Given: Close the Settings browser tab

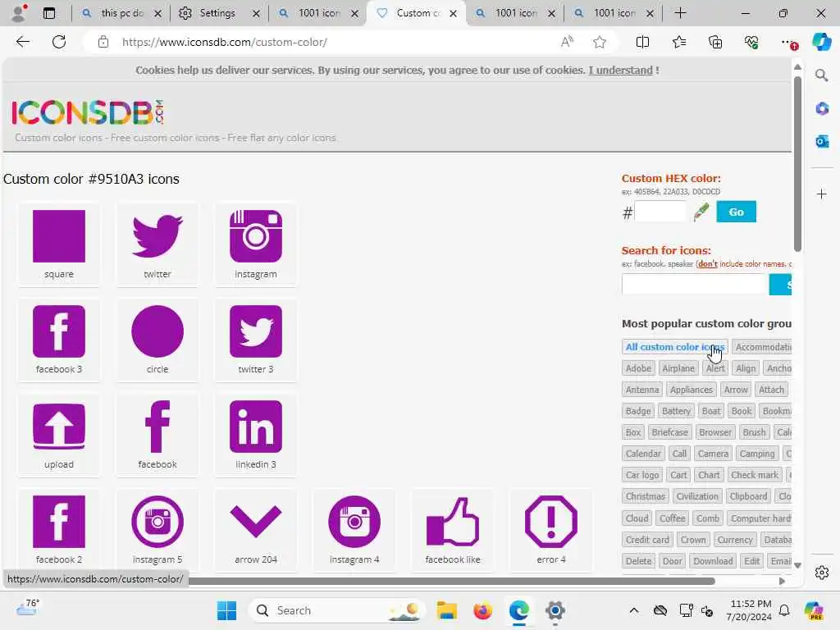Looking at the screenshot, I should 256,13.
